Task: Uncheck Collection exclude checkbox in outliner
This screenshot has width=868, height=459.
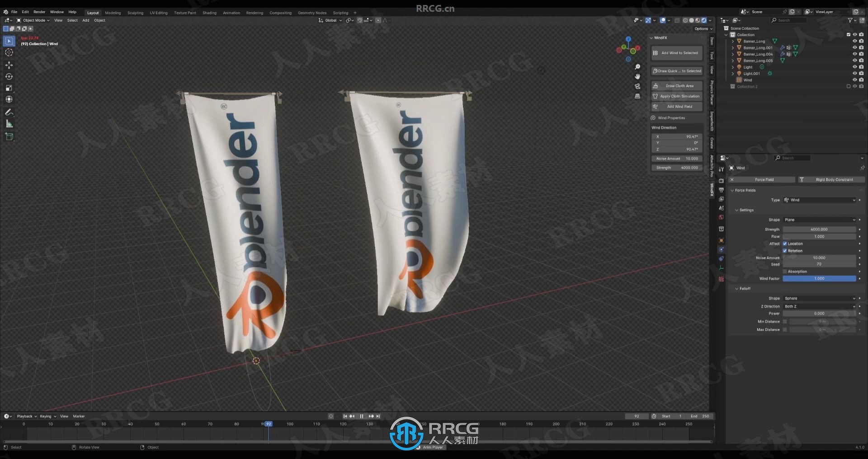Action: [x=849, y=35]
